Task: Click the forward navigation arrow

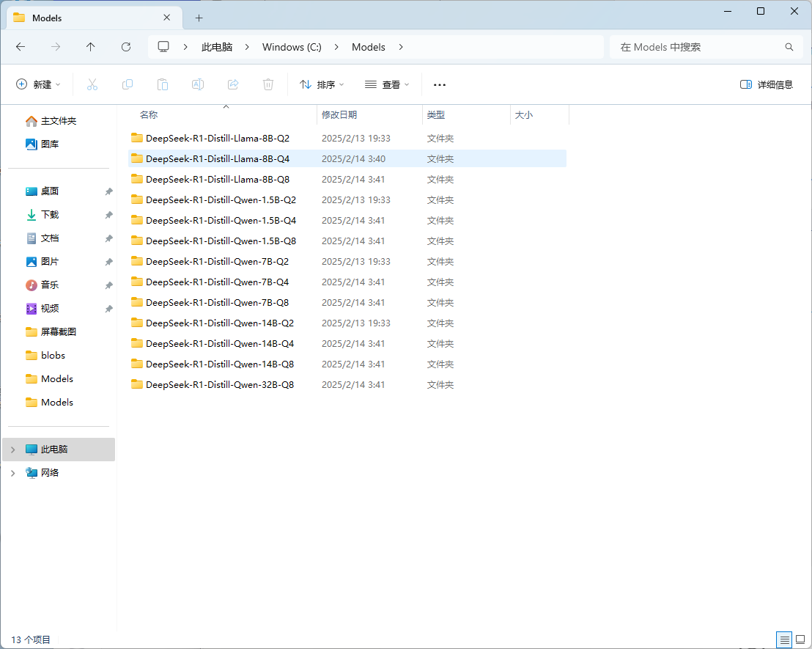Action: (x=56, y=47)
